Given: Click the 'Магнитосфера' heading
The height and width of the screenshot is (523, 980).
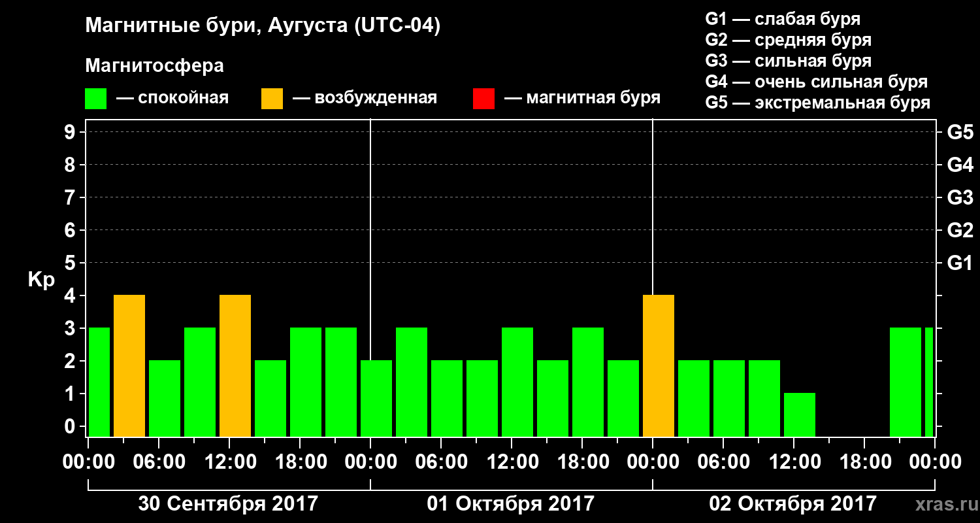Looking at the screenshot, I should pos(155,66).
